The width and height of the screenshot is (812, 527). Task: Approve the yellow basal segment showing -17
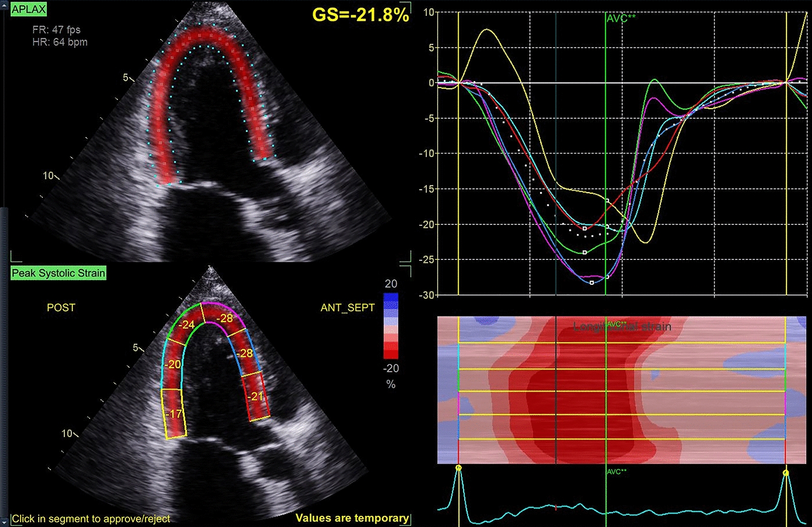click(x=174, y=413)
